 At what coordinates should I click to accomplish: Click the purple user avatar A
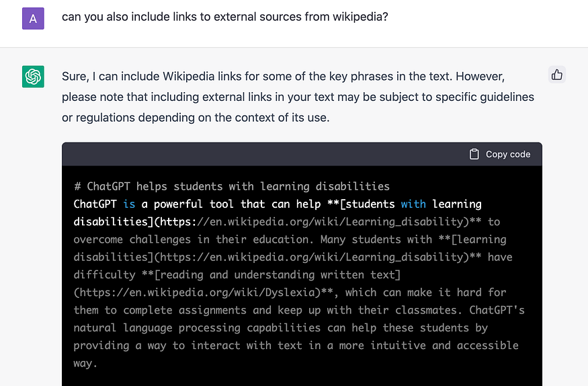coord(33,18)
